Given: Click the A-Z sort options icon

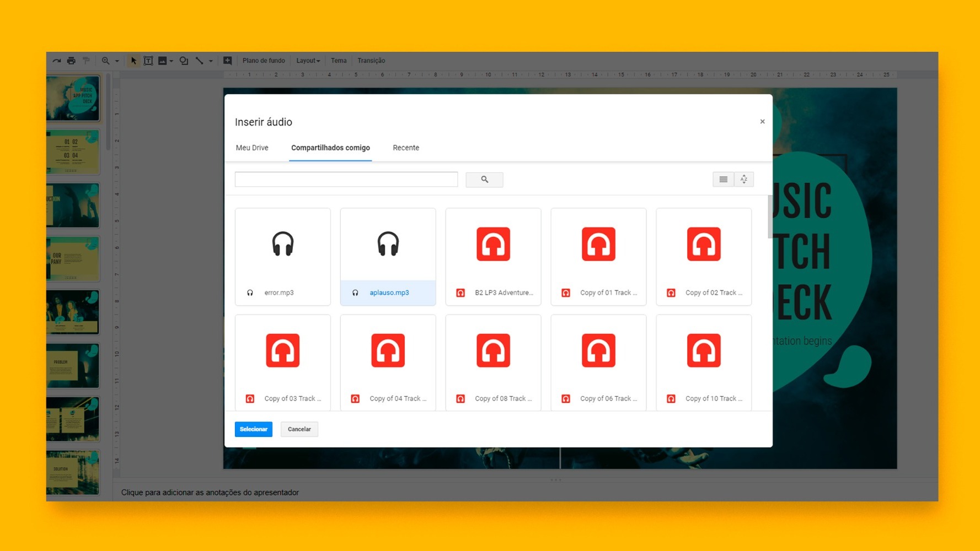Looking at the screenshot, I should click(744, 180).
